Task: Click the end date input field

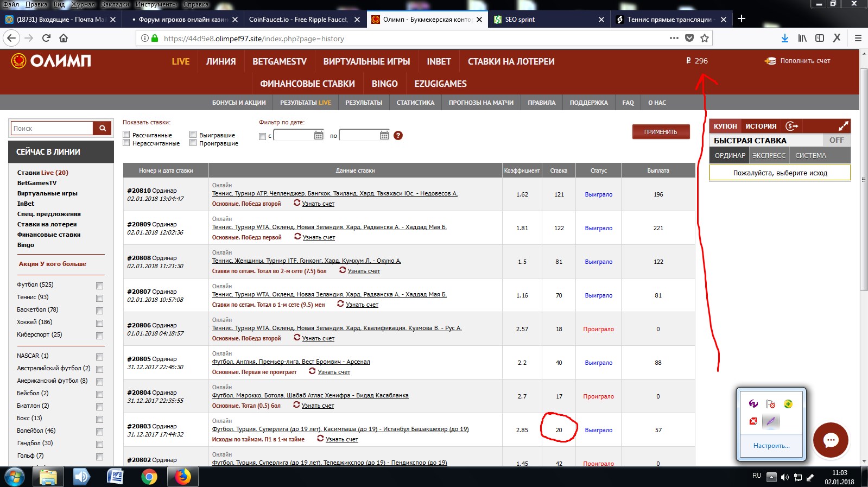Action: (359, 136)
